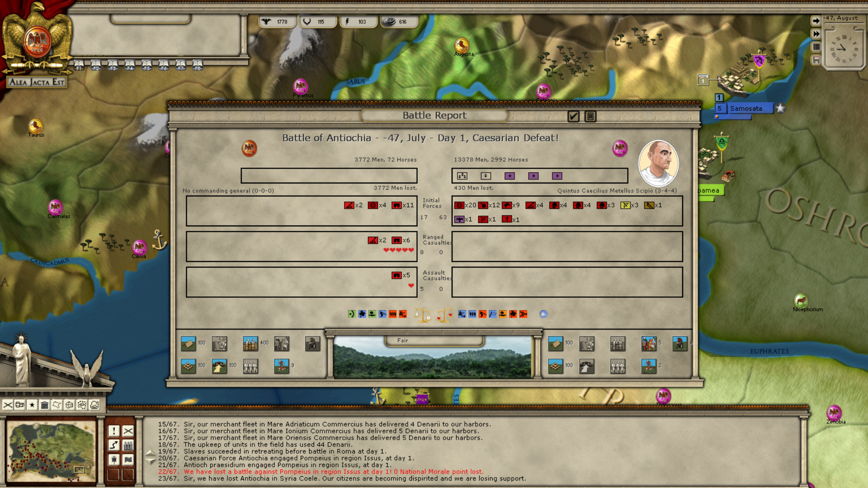Click the laurel wreath counter showing 115
This screenshot has width=868, height=488.
click(318, 22)
